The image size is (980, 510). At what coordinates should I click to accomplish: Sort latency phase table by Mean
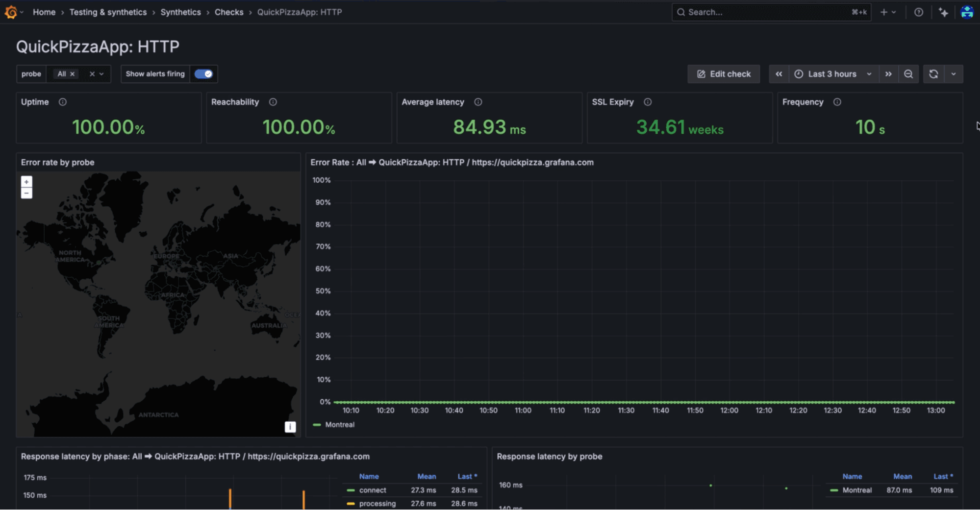click(x=427, y=476)
